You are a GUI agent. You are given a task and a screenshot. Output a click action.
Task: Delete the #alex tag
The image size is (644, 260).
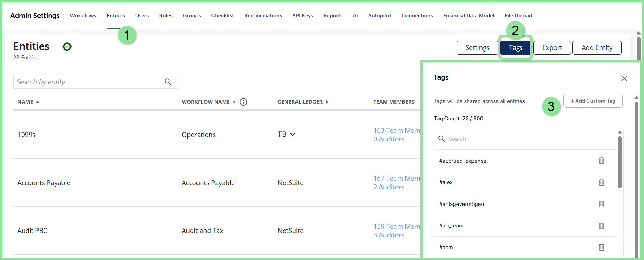601,182
